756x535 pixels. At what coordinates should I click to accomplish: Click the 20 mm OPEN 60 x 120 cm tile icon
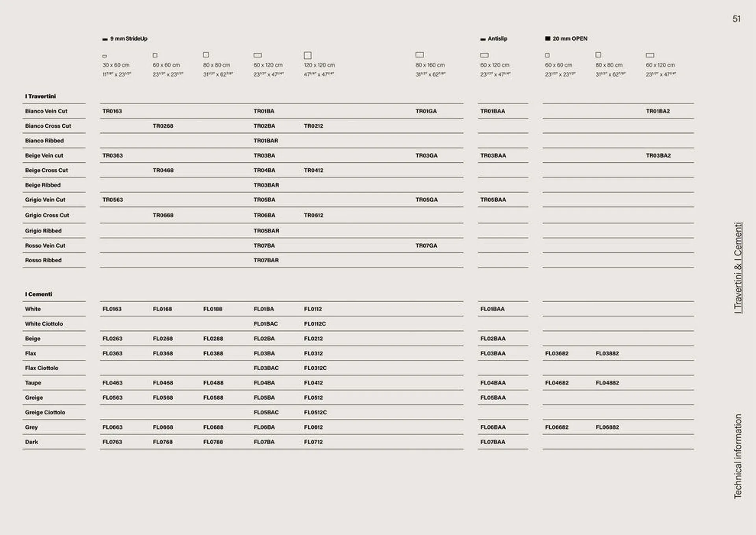point(650,55)
